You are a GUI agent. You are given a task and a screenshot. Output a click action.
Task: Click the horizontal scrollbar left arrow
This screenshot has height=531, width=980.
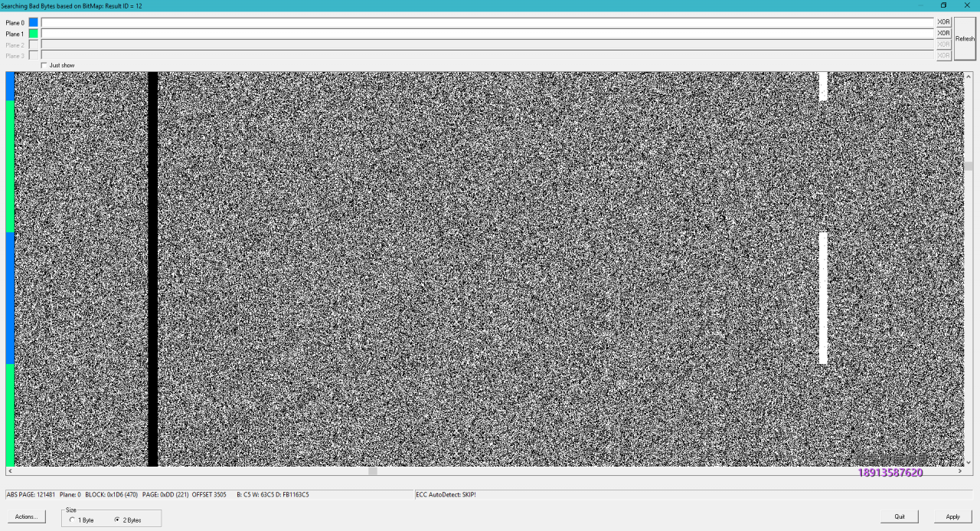10,471
